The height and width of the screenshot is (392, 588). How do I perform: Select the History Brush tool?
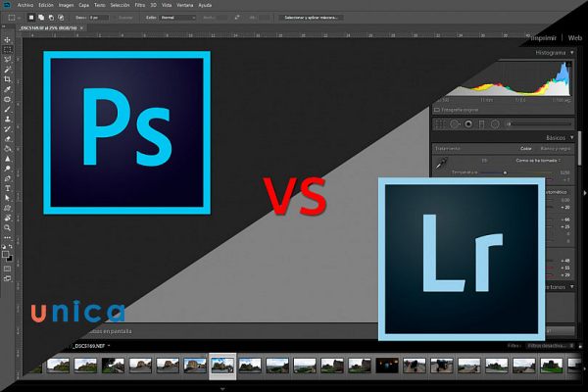pyautogui.click(x=8, y=129)
